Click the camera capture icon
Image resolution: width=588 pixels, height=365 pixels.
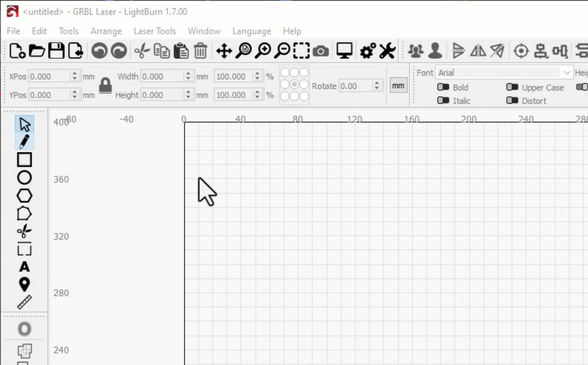tap(321, 51)
